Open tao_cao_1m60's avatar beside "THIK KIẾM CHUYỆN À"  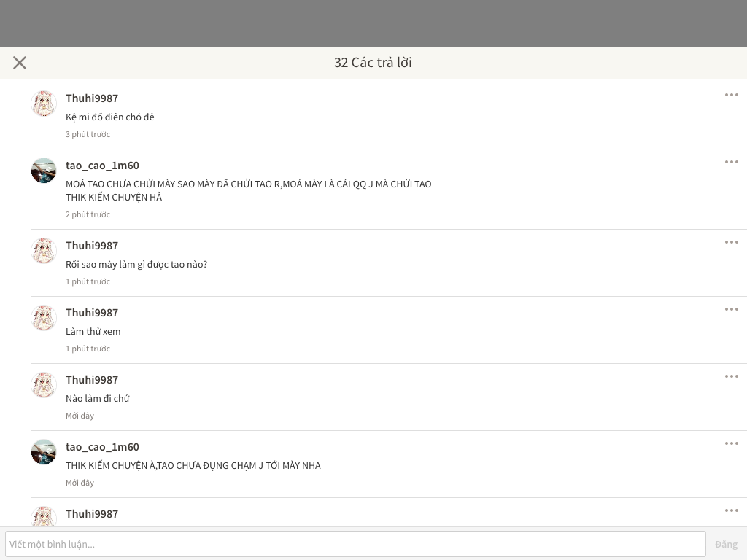(x=44, y=452)
